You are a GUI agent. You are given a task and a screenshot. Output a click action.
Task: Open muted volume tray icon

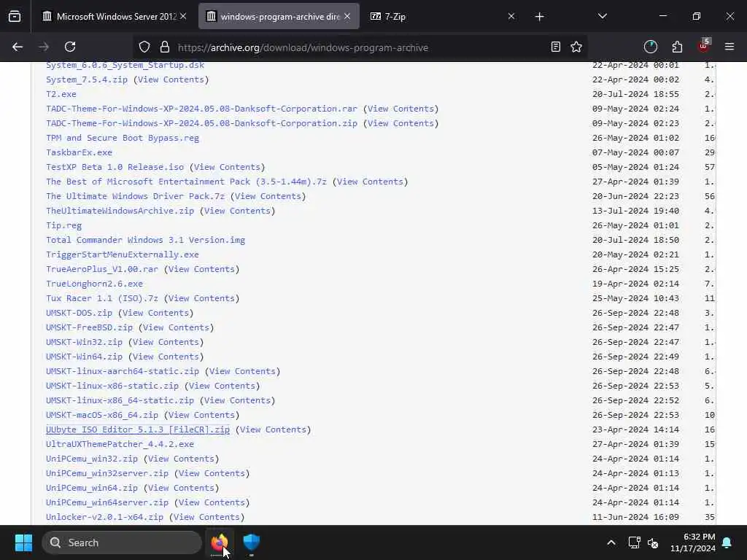coord(653,542)
